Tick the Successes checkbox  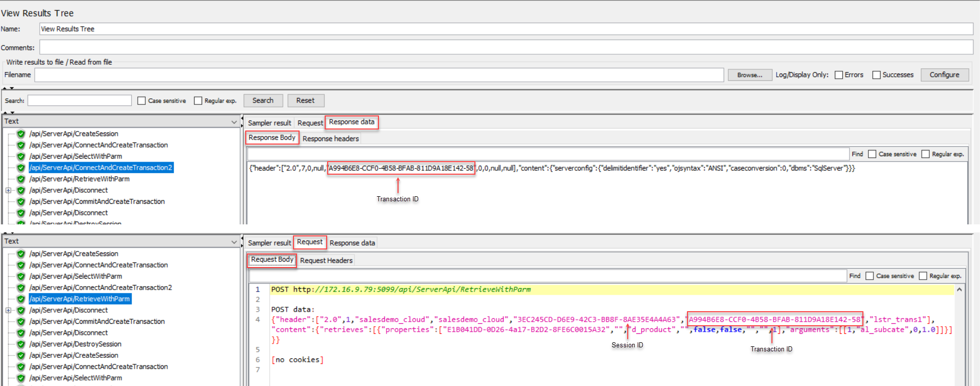(876, 75)
